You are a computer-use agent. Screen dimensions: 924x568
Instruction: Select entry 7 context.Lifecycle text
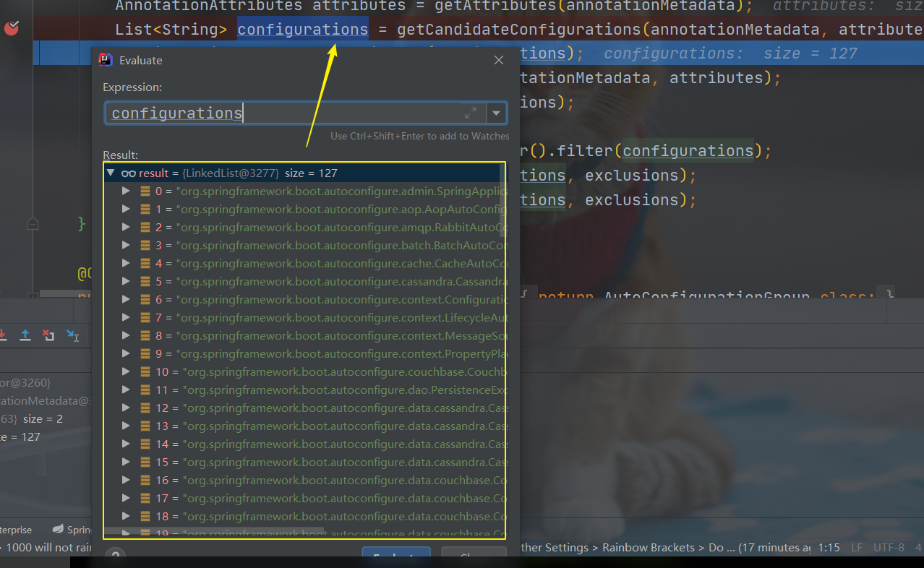[342, 318]
